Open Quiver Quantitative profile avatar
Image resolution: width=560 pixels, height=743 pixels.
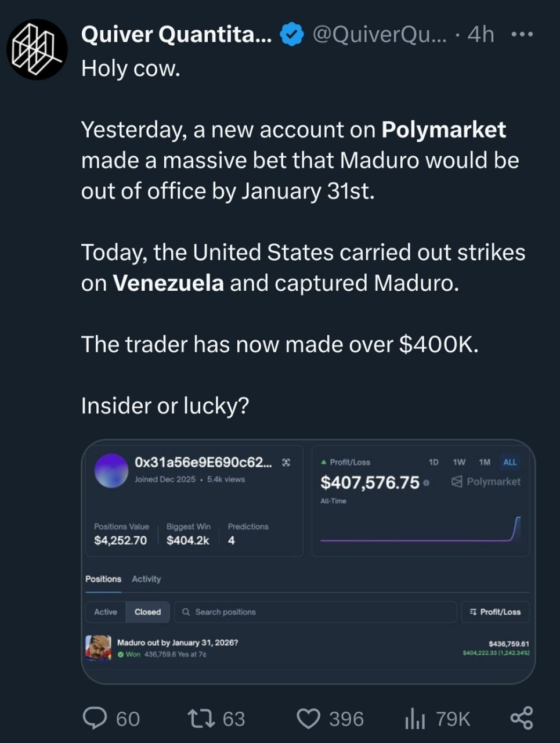pos(37,49)
